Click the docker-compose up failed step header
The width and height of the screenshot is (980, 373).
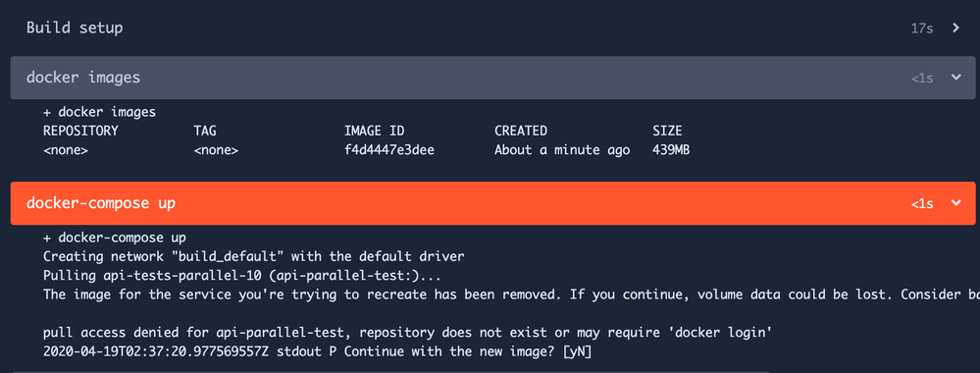pyautogui.click(x=492, y=203)
